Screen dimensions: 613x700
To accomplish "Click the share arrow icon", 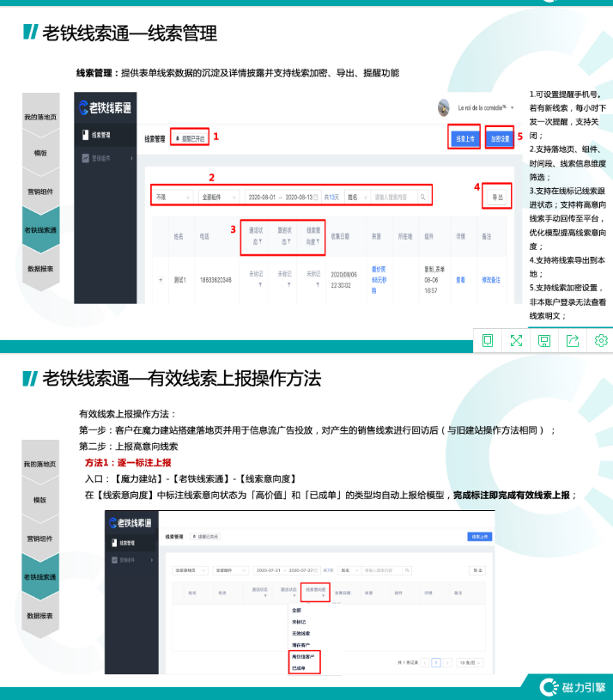I will click(573, 341).
